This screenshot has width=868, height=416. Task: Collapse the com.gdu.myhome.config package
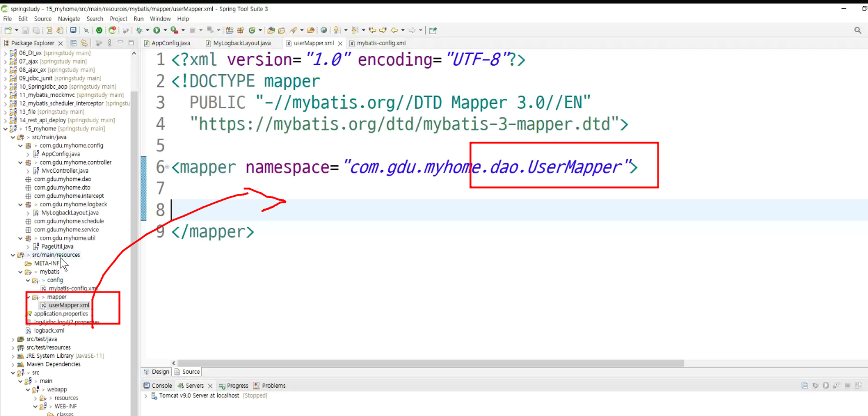click(x=21, y=145)
